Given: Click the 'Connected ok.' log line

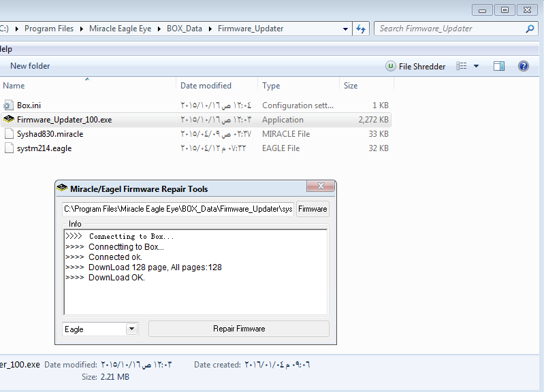Looking at the screenshot, I should click(115, 257).
